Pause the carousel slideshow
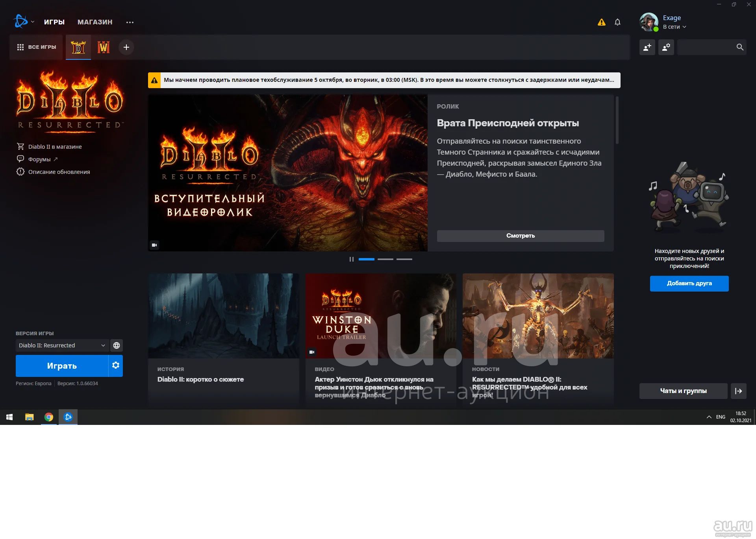Viewport: 756px width, 539px height. click(351, 259)
